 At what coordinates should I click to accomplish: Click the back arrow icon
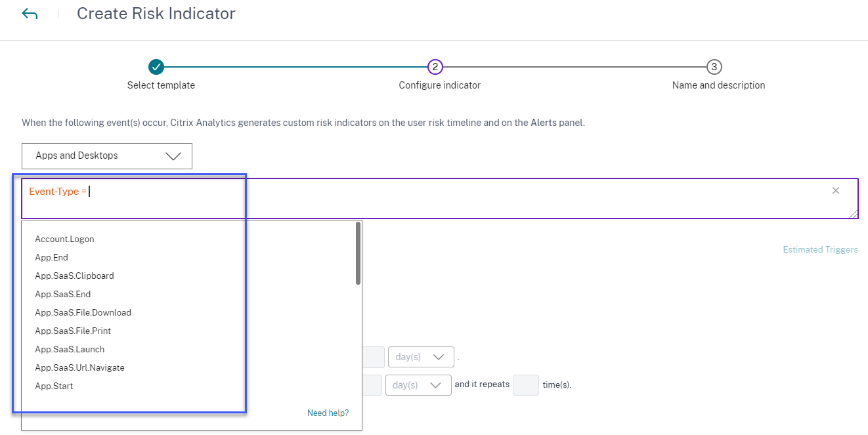click(x=30, y=14)
